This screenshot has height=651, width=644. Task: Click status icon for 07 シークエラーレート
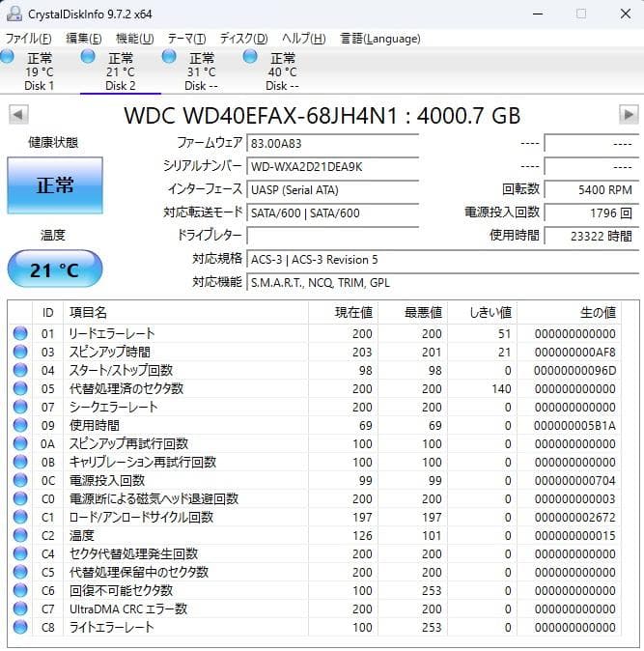[x=20, y=407]
